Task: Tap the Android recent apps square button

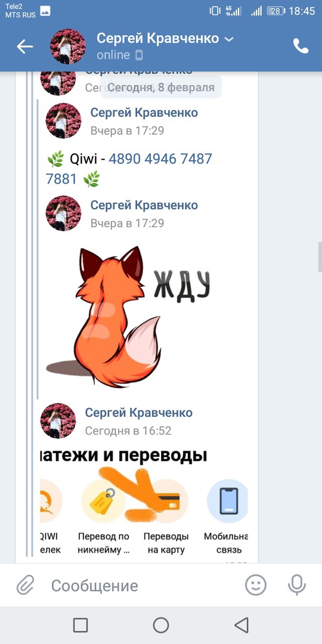Action: (80, 625)
